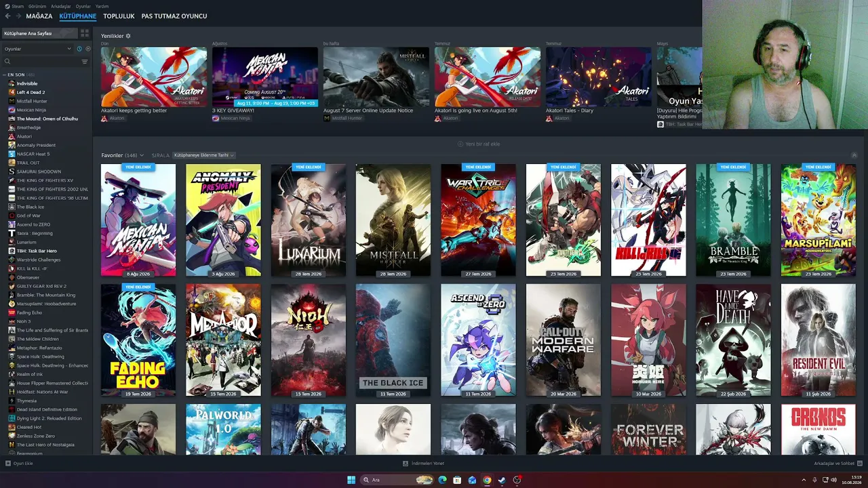
Task: Click Yeni bir raf ekle
Action: tap(479, 144)
